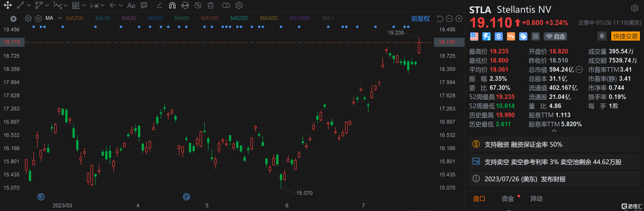Open the MA indicator dropdown

60,18
